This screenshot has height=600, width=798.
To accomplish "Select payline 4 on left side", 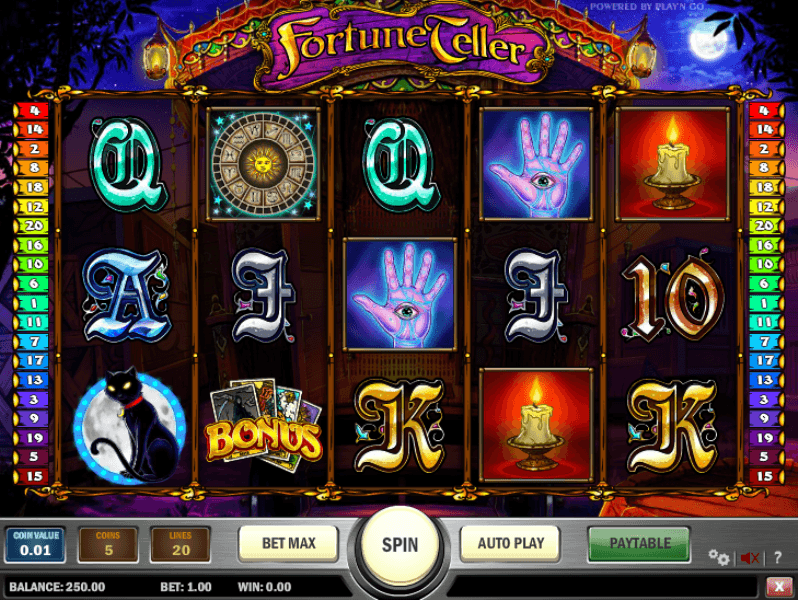I will coord(32,110).
